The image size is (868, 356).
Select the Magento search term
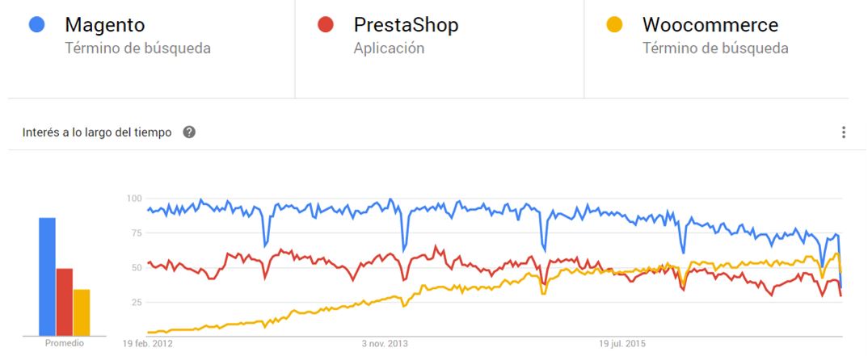tap(104, 25)
